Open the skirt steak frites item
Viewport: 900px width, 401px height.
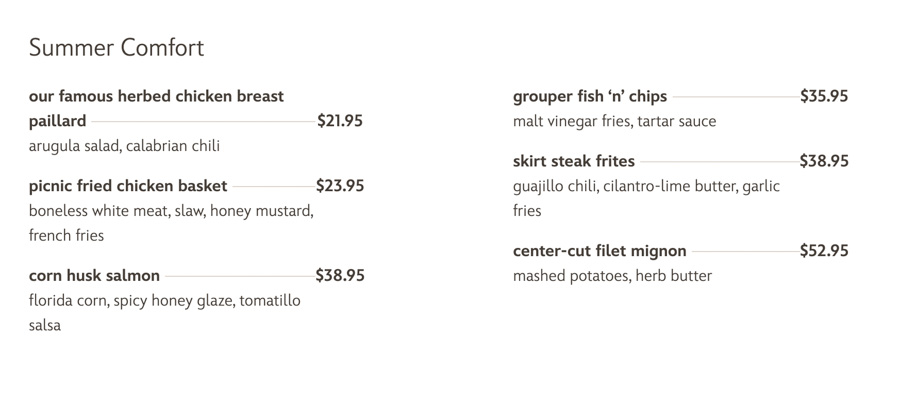(x=574, y=161)
